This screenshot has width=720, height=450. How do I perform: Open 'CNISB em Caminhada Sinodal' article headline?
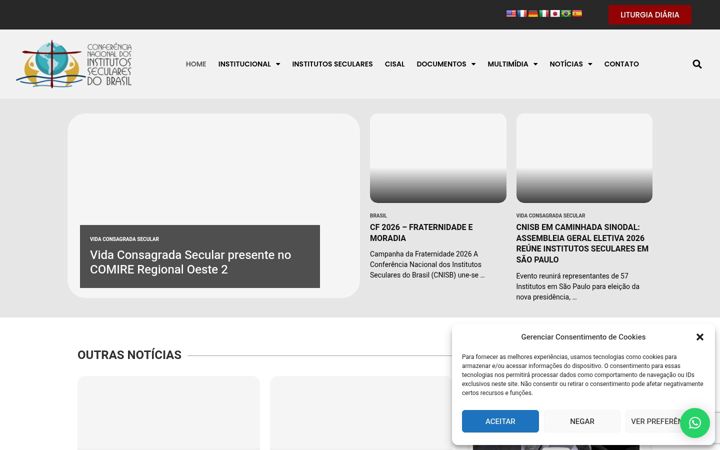click(x=582, y=243)
